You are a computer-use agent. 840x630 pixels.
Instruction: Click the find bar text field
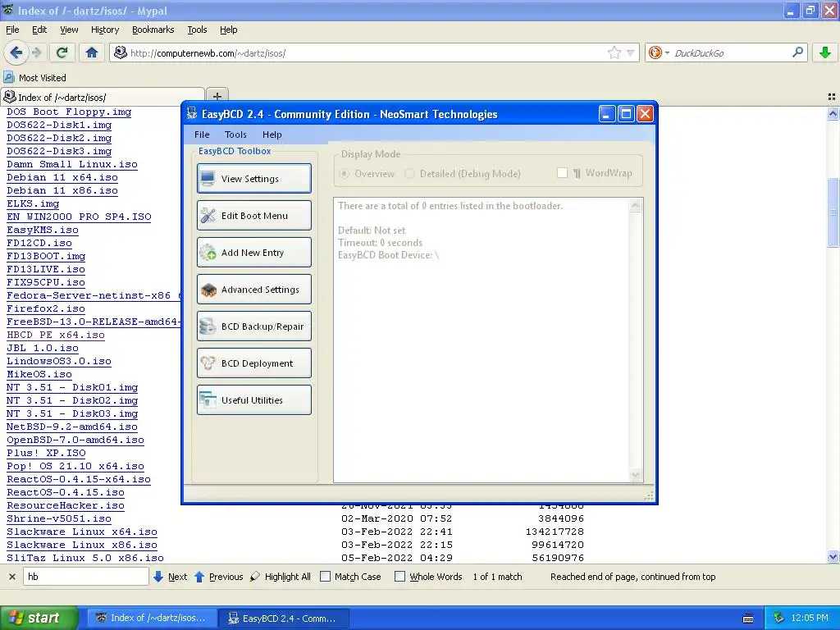85,577
